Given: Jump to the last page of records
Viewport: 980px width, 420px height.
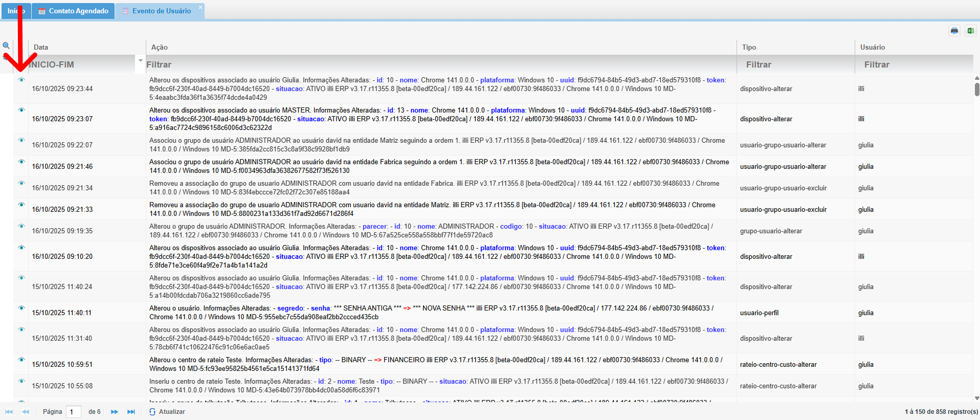Looking at the screenshot, I should [131, 412].
